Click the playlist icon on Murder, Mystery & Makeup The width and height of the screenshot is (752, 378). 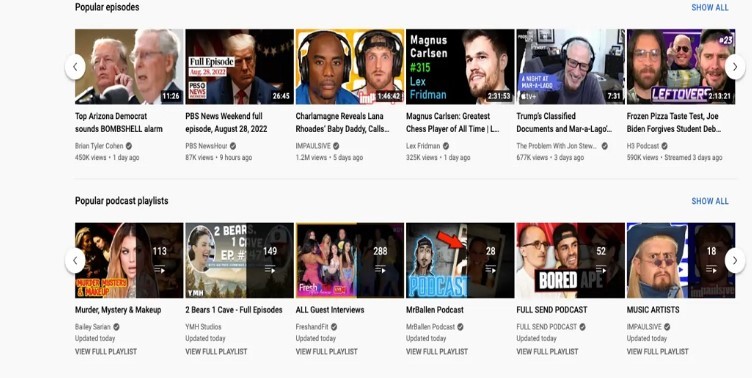coord(159,270)
